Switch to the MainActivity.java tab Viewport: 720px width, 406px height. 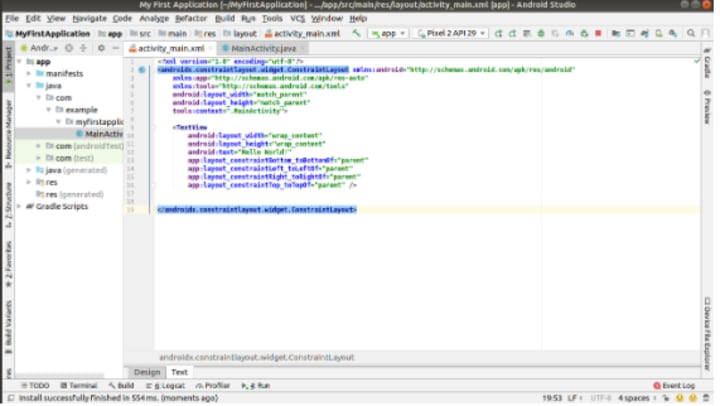tap(263, 48)
